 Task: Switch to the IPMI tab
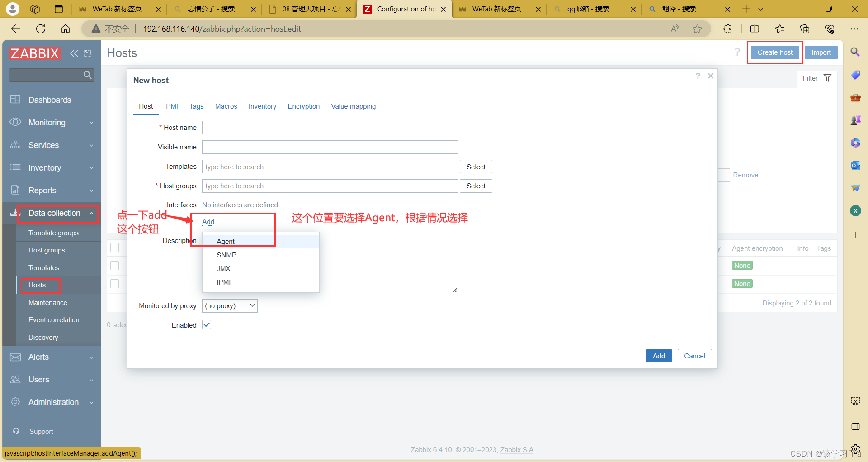(171, 106)
